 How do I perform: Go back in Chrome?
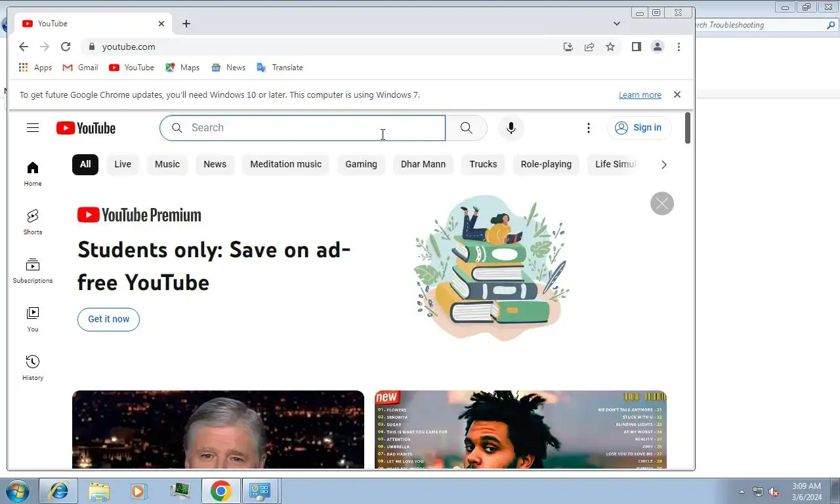24,47
